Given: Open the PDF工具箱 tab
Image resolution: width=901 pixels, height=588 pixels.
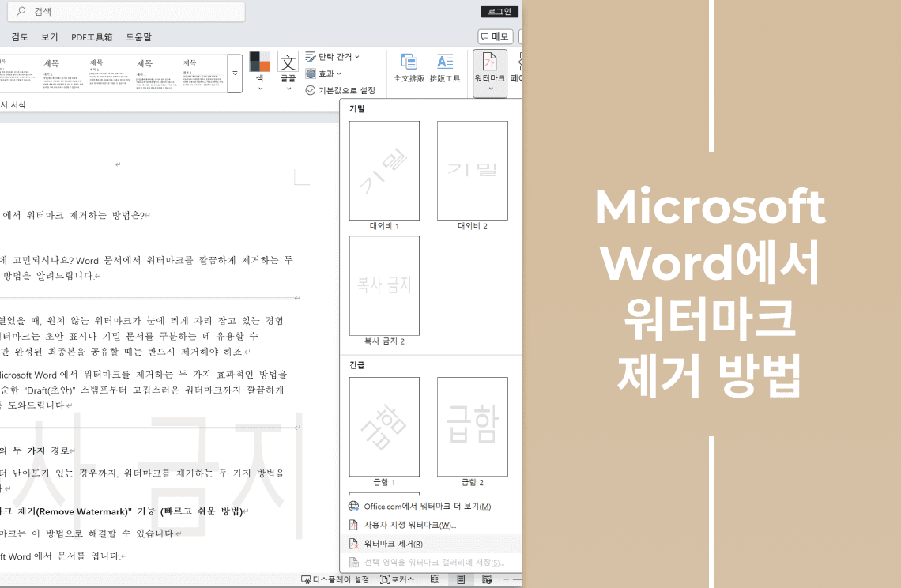Looking at the screenshot, I should 92,37.
